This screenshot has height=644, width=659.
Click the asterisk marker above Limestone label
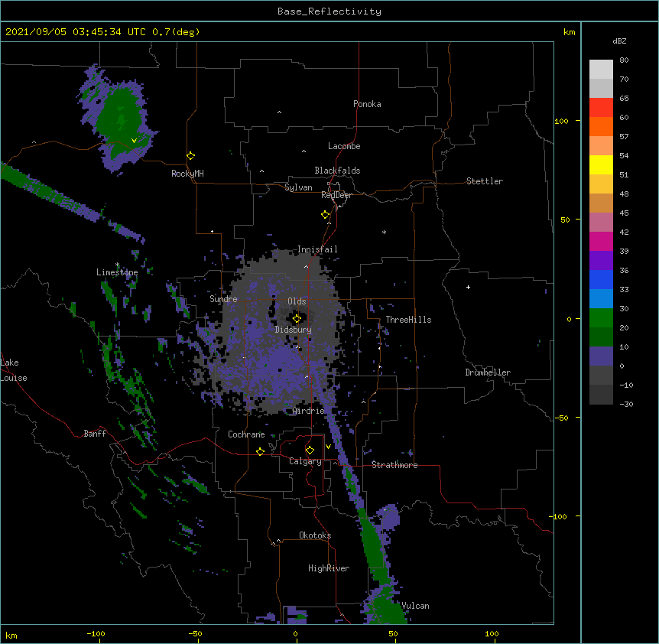[117, 265]
